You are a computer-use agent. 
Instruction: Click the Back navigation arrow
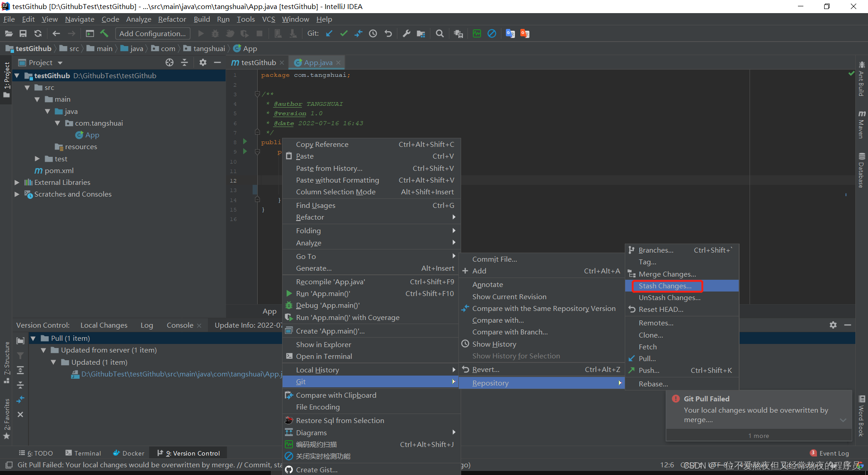56,33
